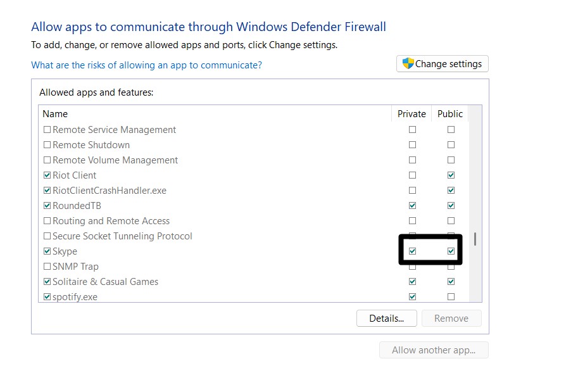Check Private for Remote Service Management

point(412,130)
